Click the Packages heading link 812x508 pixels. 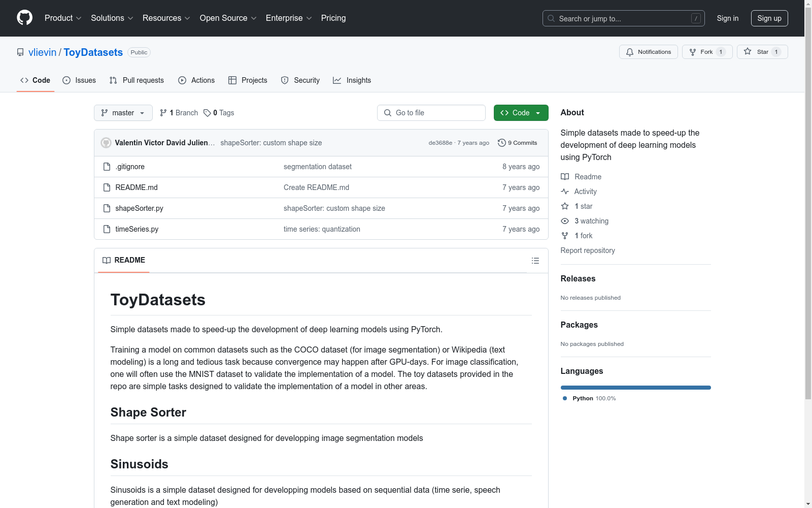(579, 325)
